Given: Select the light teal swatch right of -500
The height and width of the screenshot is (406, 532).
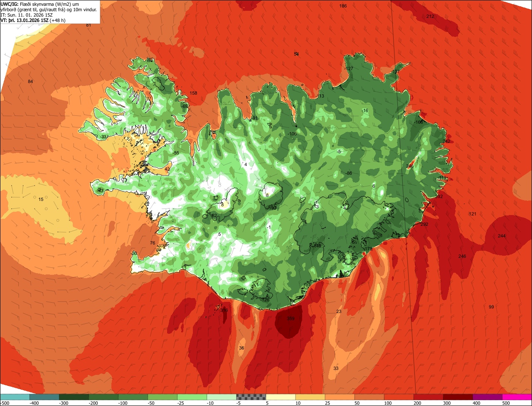Looking at the screenshot, I should coord(15,397).
